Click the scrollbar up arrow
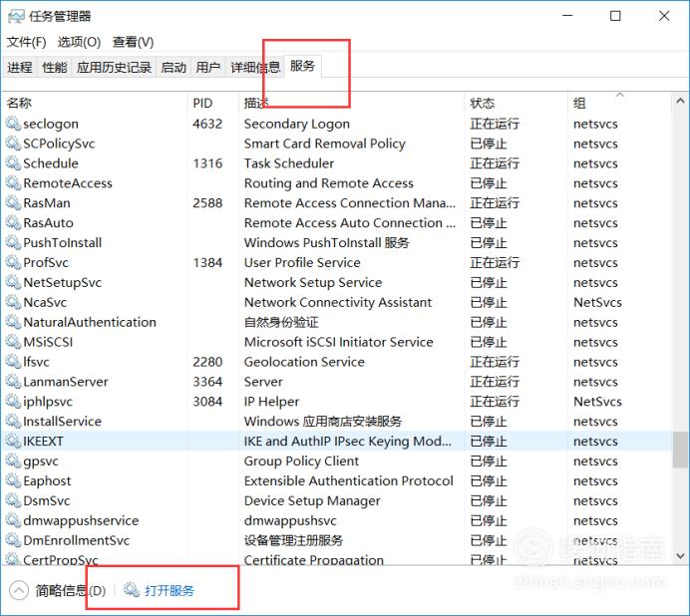 pos(680,102)
